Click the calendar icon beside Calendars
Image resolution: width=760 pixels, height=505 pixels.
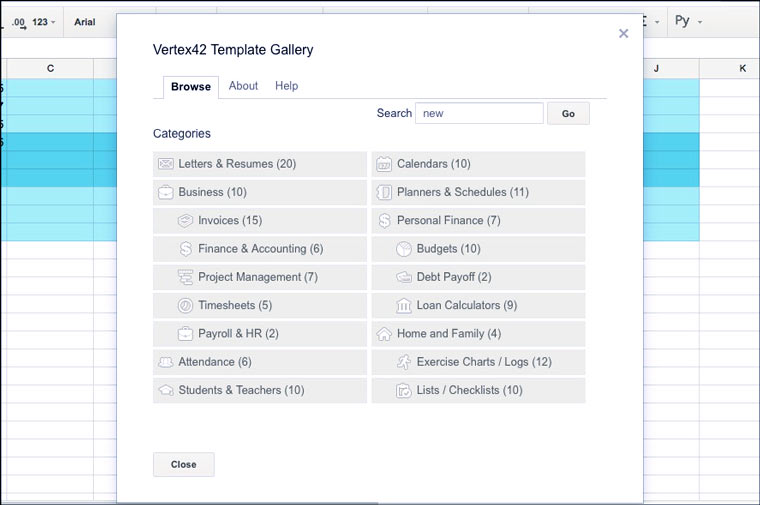tap(384, 164)
